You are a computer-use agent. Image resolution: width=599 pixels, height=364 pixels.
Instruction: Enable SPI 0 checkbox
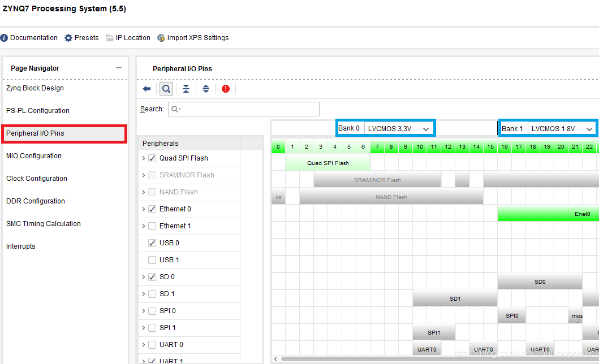(152, 311)
